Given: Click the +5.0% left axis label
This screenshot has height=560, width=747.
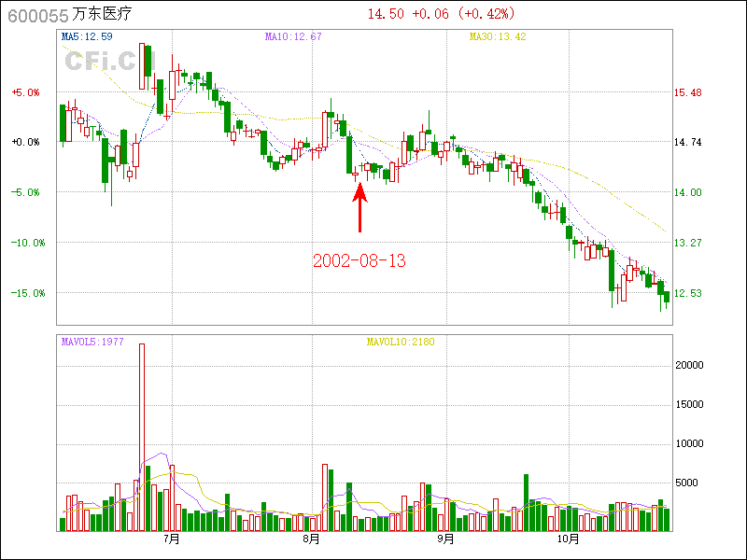Looking at the screenshot, I should click(25, 92).
